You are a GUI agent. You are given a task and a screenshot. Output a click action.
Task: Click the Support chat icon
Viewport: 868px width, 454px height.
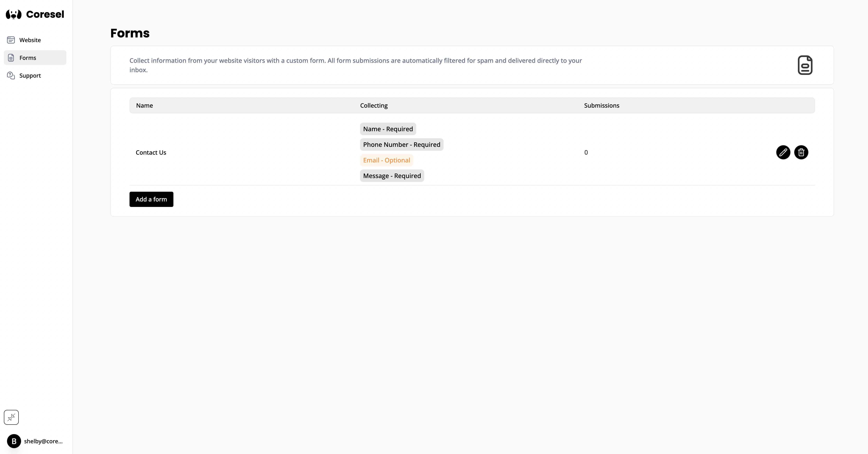click(x=11, y=76)
